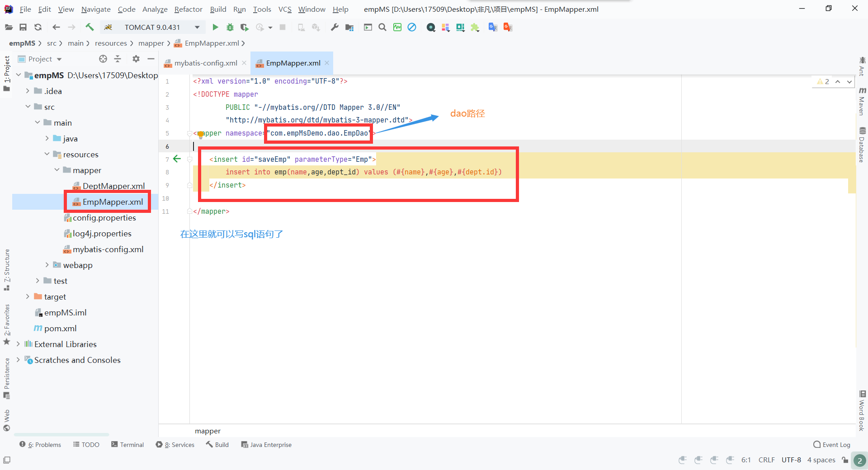Open the VCS menu
The width and height of the screenshot is (868, 470).
[285, 9]
